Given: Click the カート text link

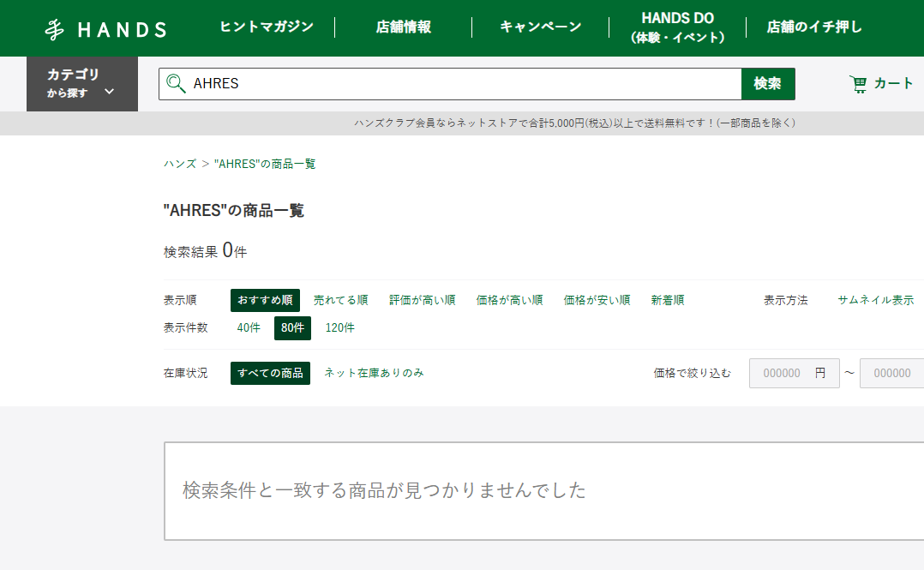Looking at the screenshot, I should point(893,84).
